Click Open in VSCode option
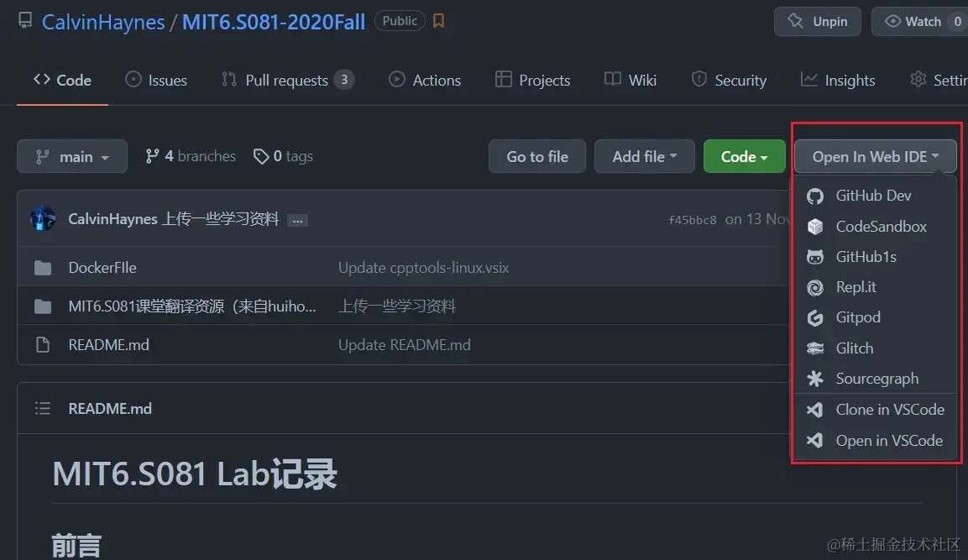Viewport: 968px width, 560px height. coord(874,440)
